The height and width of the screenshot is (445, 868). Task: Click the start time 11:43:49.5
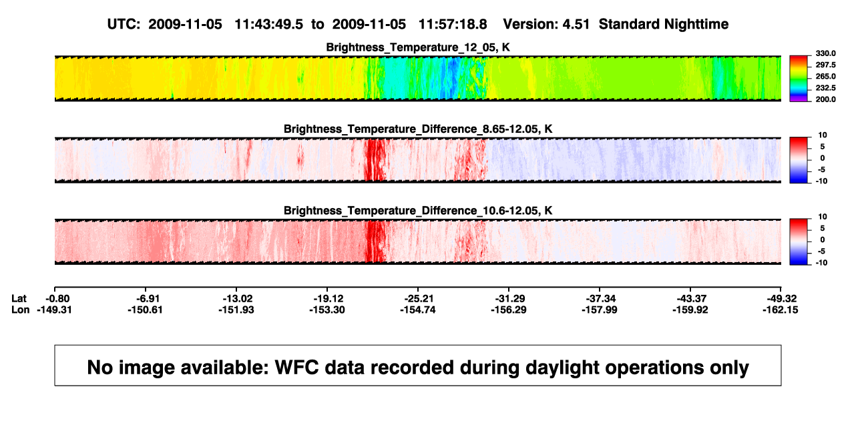pos(270,25)
